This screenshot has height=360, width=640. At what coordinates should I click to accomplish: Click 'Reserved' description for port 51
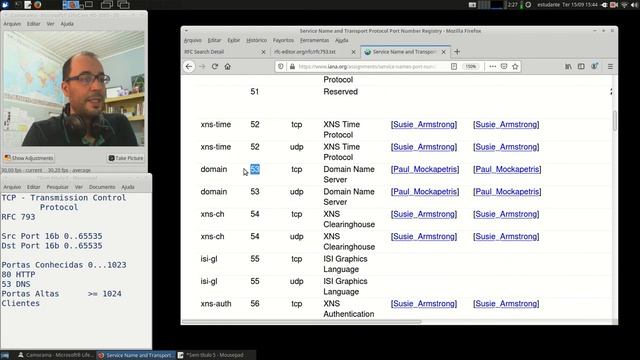pyautogui.click(x=340, y=92)
